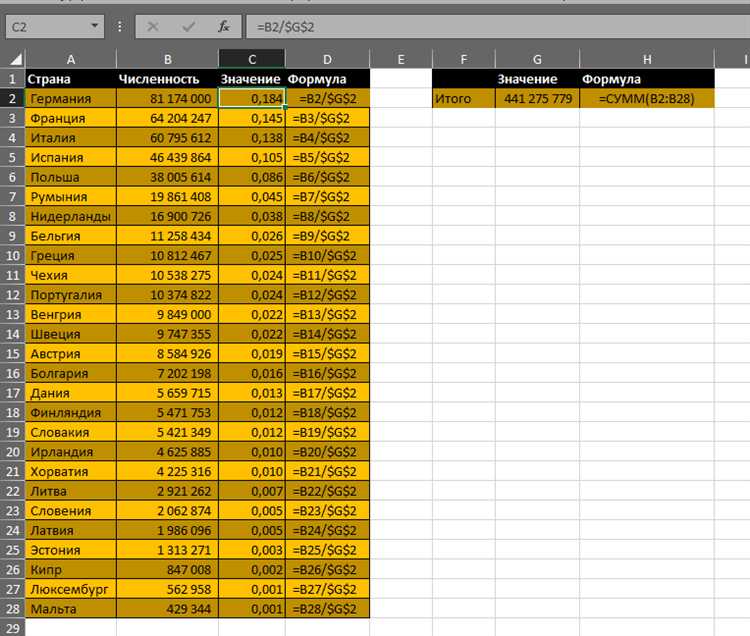Select the 'Люксембург' cell
750x636 pixels.
(x=71, y=589)
